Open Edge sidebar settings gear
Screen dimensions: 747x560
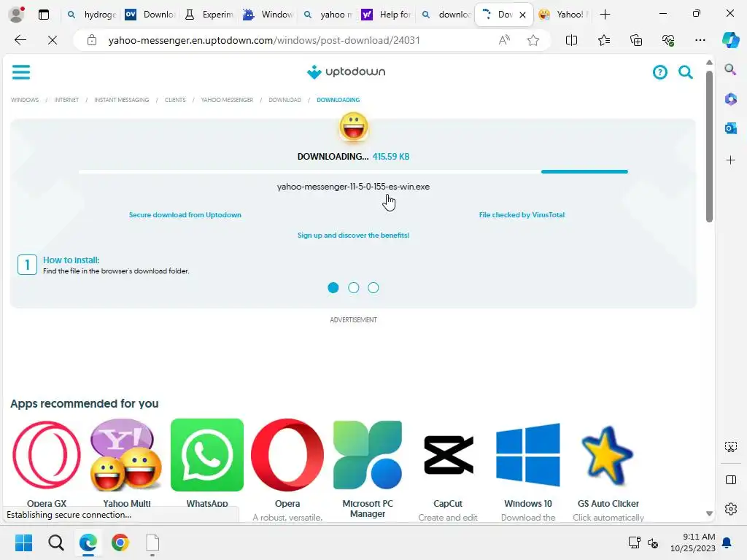730,509
